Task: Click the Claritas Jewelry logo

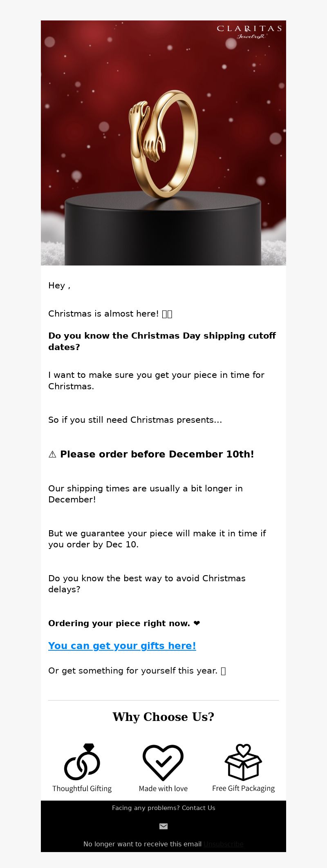Action: [x=249, y=32]
